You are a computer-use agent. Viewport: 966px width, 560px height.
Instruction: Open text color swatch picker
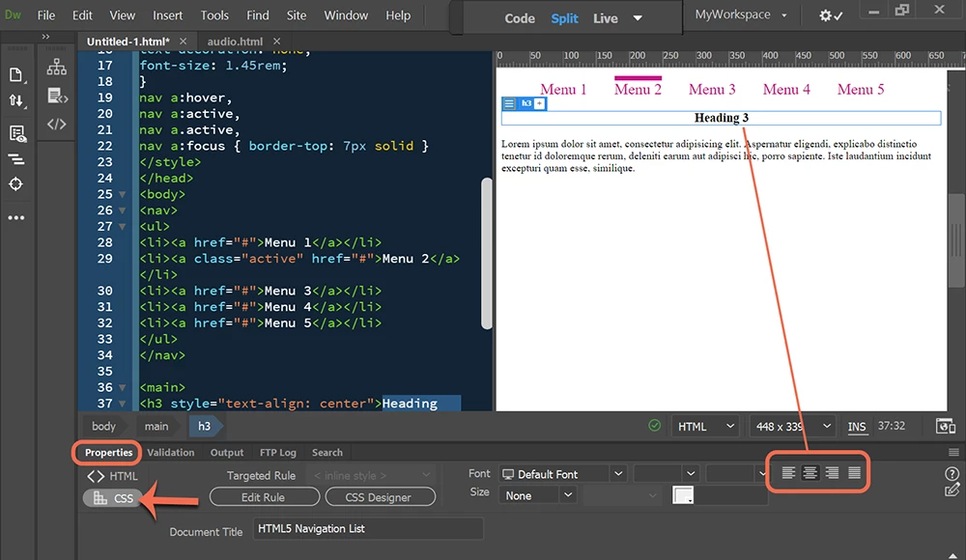[683, 496]
